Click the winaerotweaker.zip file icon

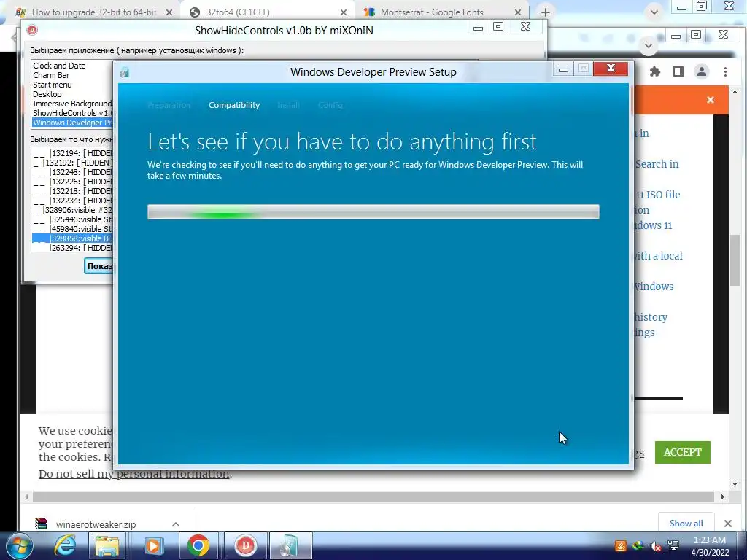[x=41, y=524]
